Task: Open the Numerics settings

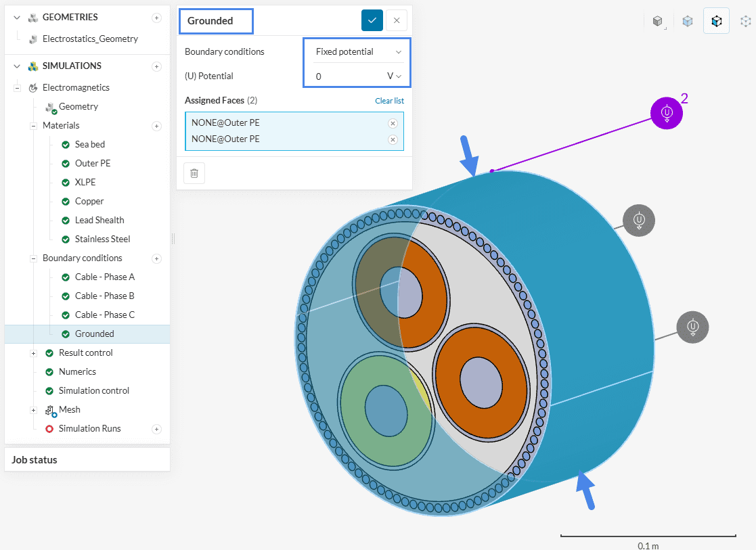Action: (77, 371)
